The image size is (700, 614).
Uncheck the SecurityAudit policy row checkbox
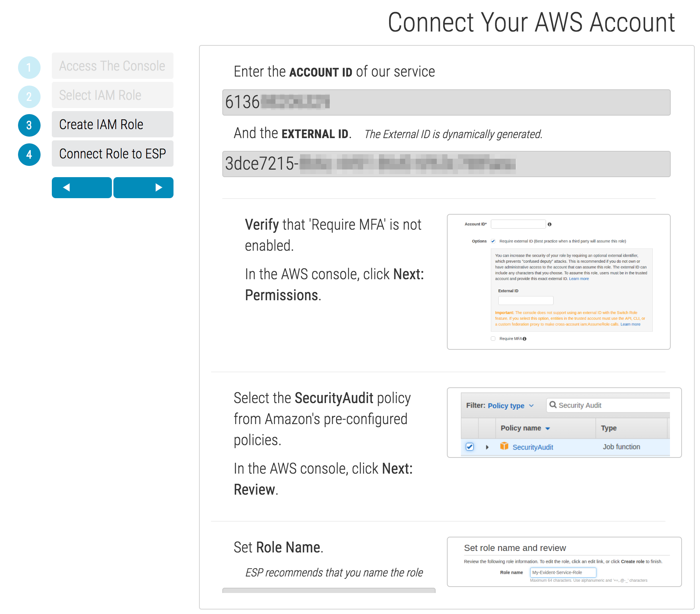pyautogui.click(x=469, y=447)
